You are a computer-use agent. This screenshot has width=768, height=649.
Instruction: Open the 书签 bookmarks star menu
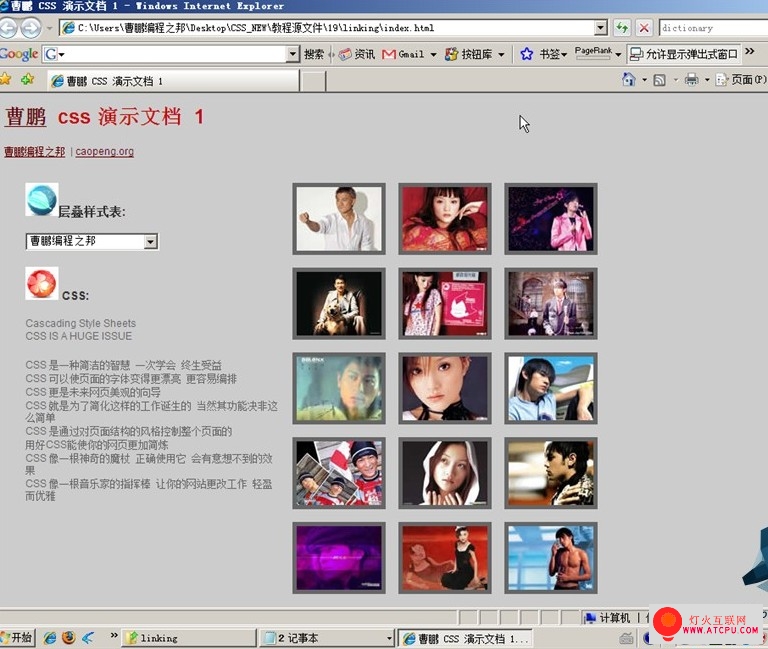tap(543, 54)
